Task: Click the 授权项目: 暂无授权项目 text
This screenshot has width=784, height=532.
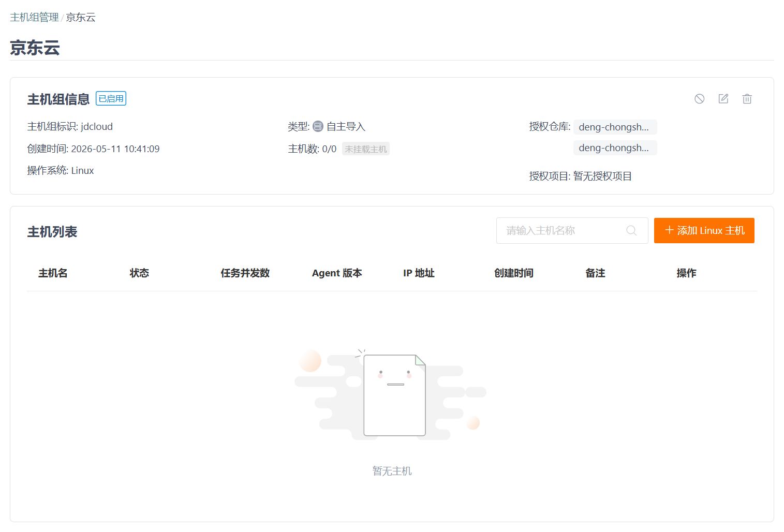Action: [580, 176]
